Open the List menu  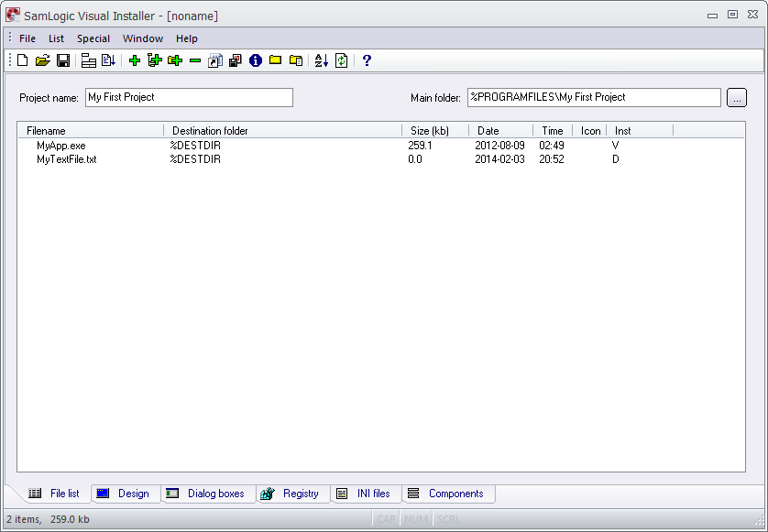point(56,38)
